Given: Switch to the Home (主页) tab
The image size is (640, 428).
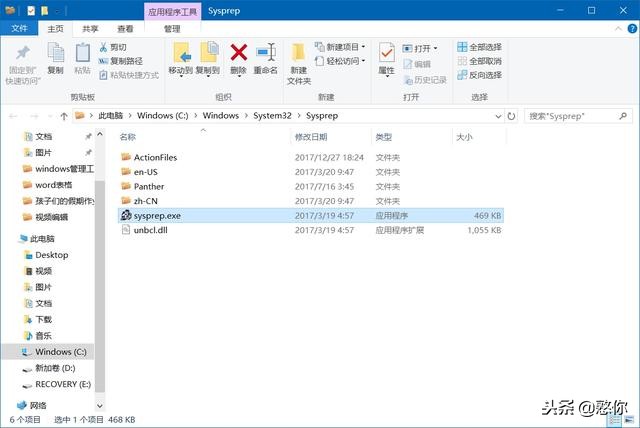Looking at the screenshot, I should [56, 29].
